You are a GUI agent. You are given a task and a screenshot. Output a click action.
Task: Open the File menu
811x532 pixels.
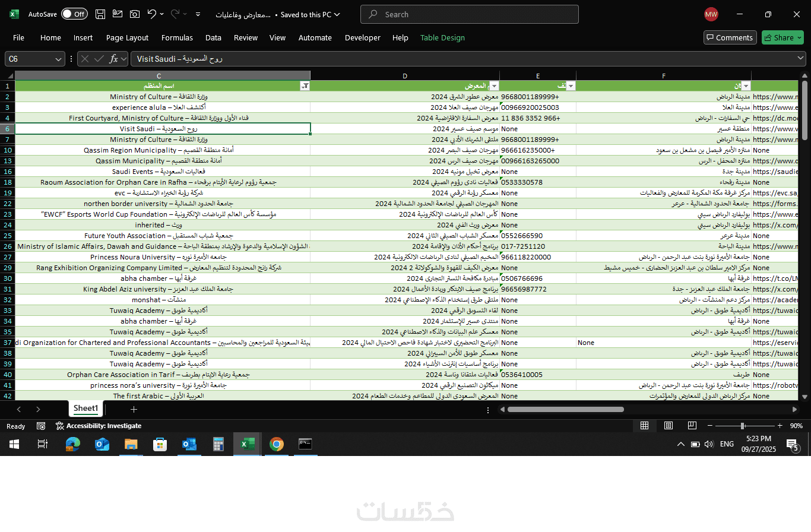pyautogui.click(x=18, y=37)
